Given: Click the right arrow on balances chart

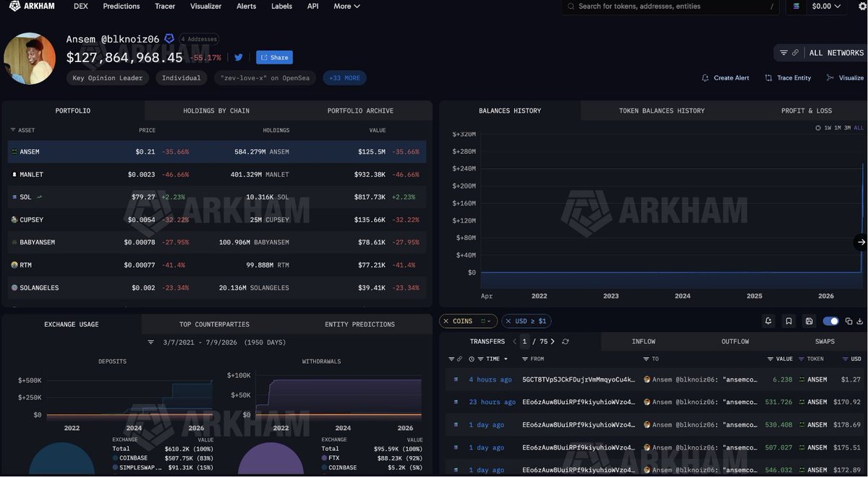Looking at the screenshot, I should 860,242.
